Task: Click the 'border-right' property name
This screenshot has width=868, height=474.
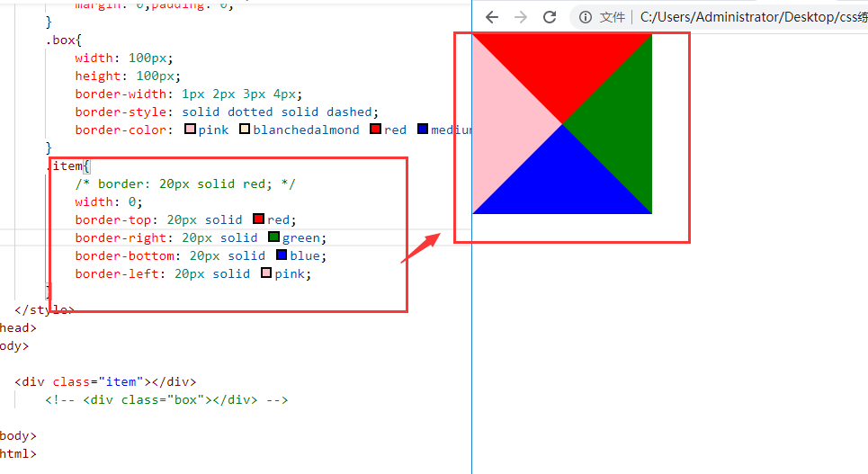Action: pos(121,237)
